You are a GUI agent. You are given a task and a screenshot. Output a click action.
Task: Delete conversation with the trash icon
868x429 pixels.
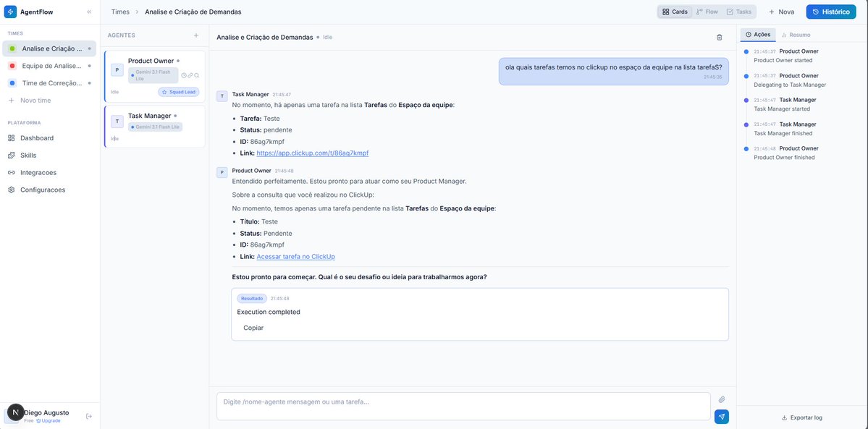pos(720,37)
